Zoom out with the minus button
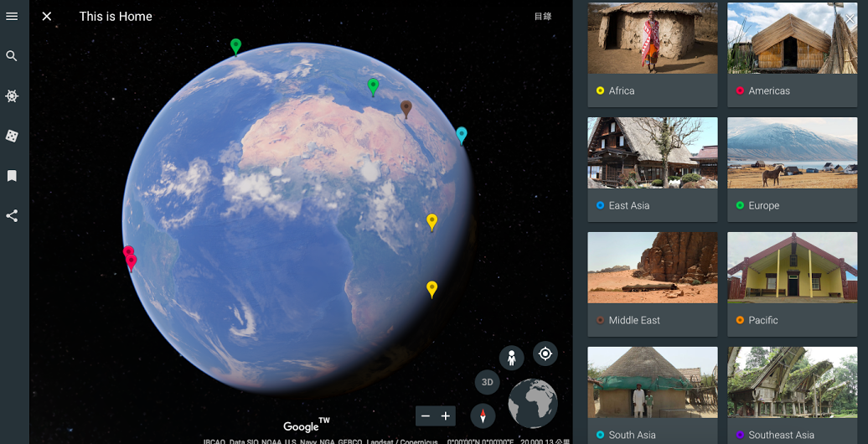868x444 pixels. [426, 416]
